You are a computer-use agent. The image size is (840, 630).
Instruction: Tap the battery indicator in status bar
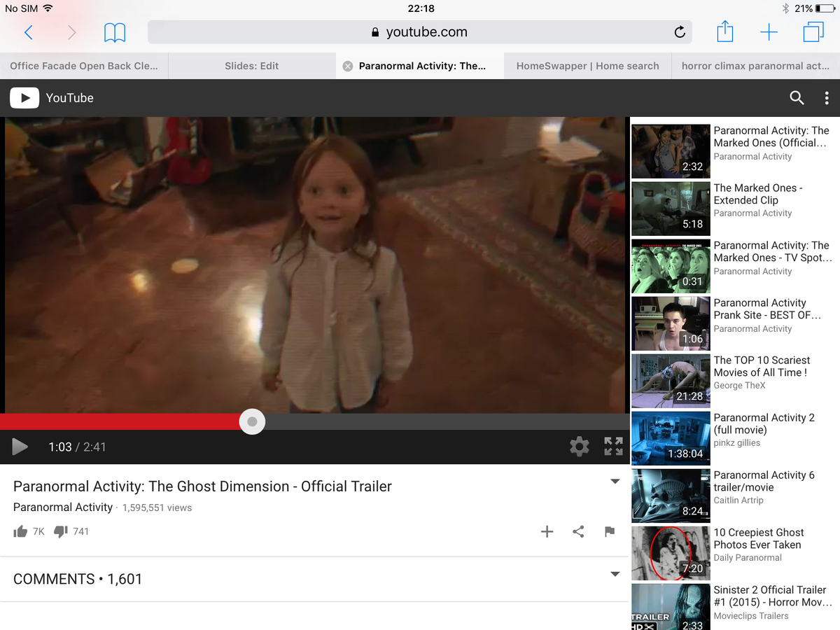825,8
